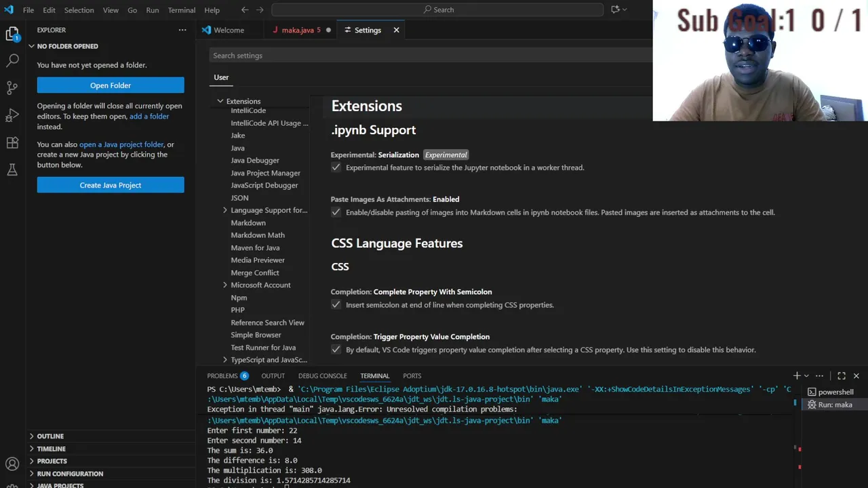Screen dimensions: 868x488
Task: Open the Selection menu
Action: [79, 10]
